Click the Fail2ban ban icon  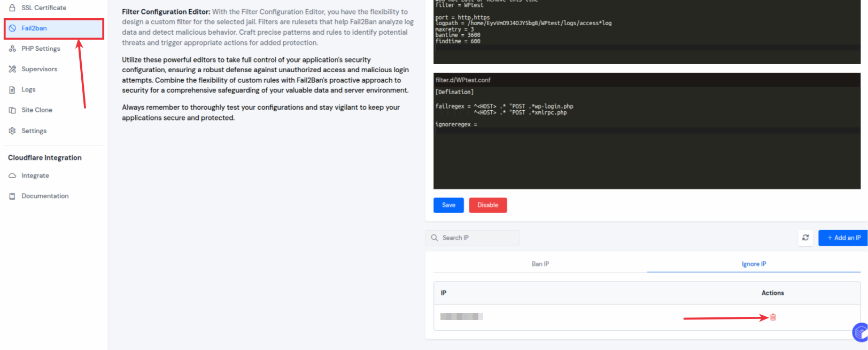point(12,28)
